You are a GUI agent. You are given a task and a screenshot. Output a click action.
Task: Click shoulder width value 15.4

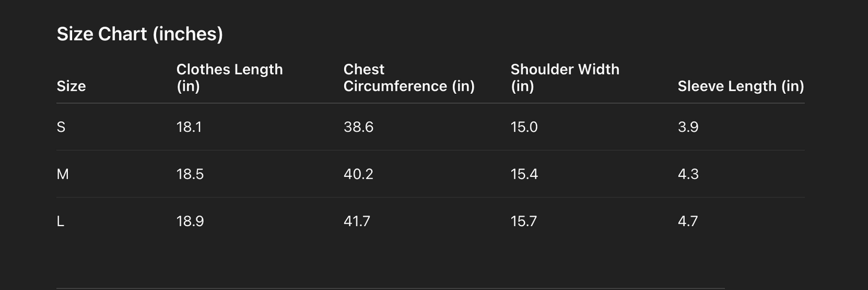(x=524, y=174)
